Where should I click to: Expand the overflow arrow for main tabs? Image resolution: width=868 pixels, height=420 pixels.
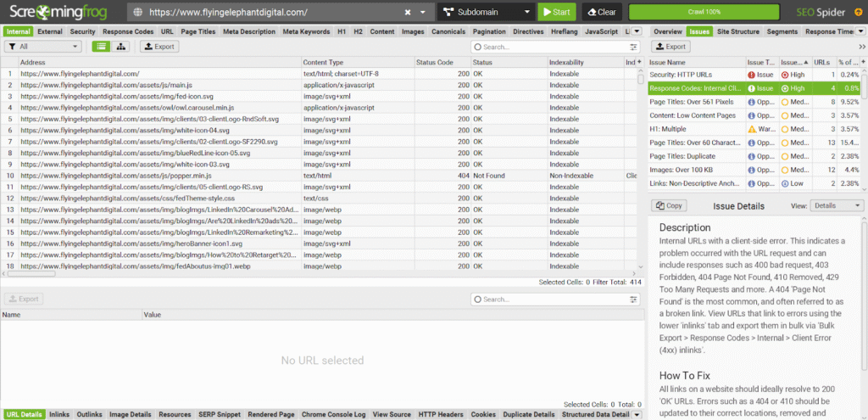[637, 31]
